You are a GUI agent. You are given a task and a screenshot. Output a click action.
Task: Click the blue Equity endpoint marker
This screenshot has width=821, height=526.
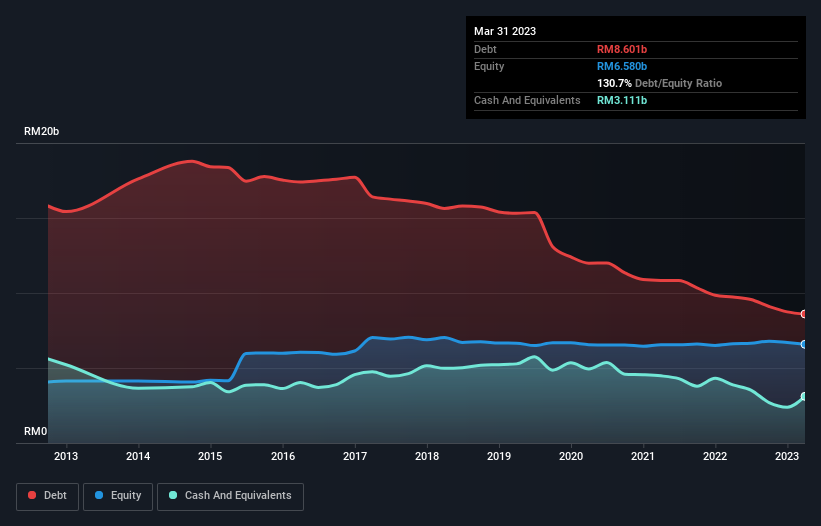point(804,344)
